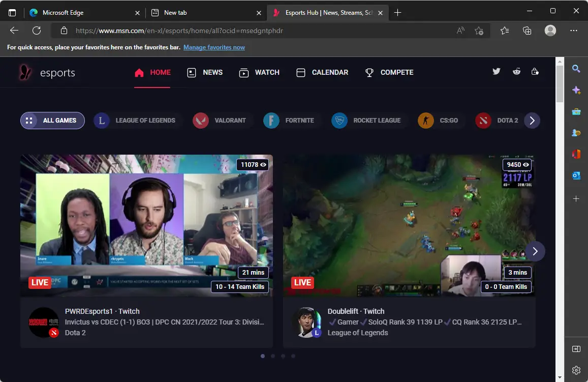
Task: Click the 10 - 14 Team Kills badge
Action: pos(240,287)
